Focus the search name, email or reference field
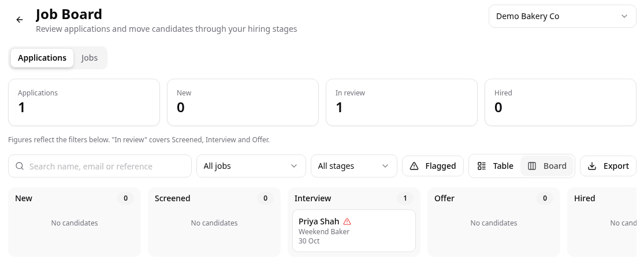This screenshot has height=266, width=644. click(100, 166)
